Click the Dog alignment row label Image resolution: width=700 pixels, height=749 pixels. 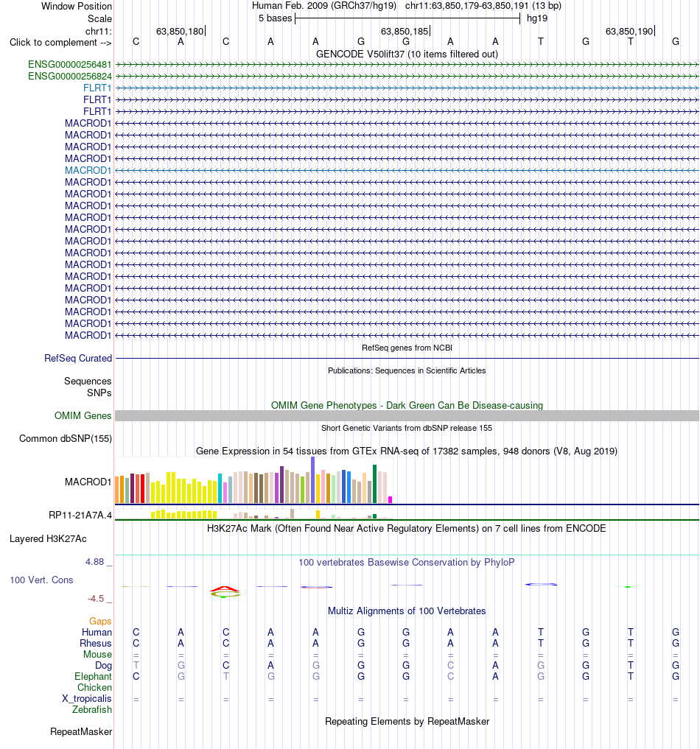click(104, 665)
